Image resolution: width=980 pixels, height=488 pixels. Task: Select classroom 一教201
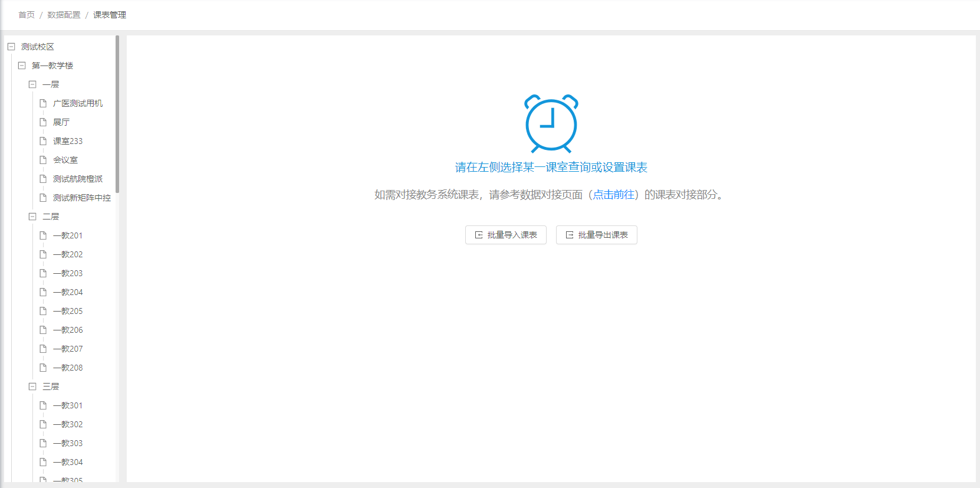(68, 235)
